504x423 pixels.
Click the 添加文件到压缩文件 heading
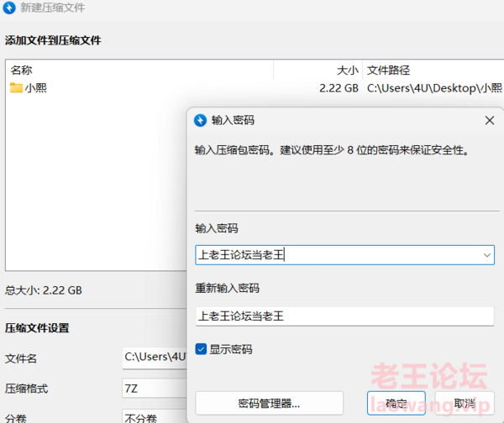tap(53, 40)
